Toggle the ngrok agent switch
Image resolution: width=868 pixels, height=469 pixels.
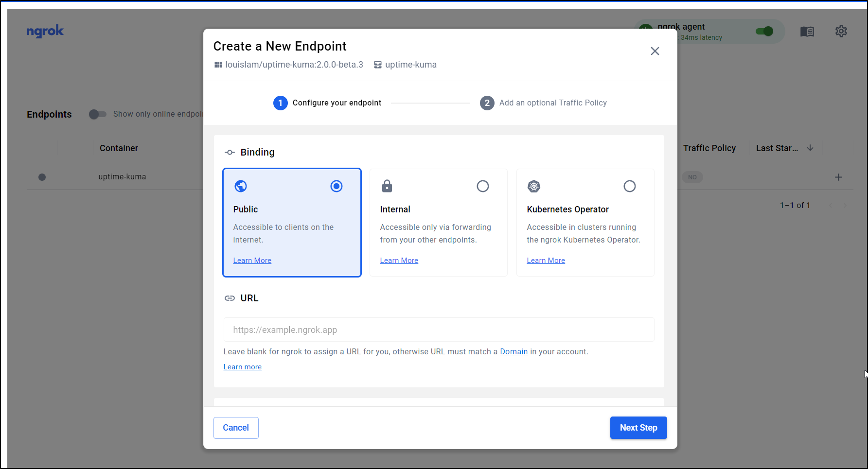[764, 32]
